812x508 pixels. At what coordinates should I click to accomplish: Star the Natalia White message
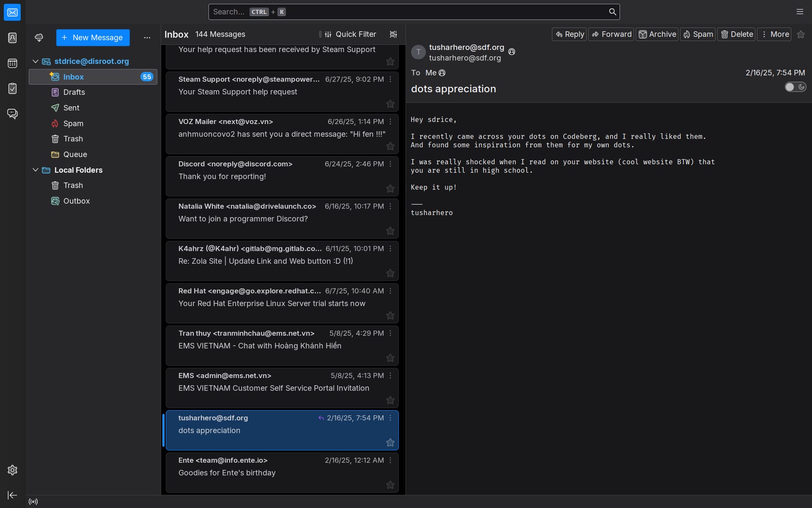390,231
